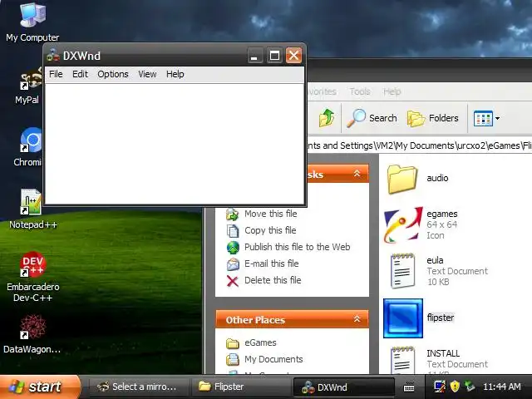532x399 pixels.
Task: Click the on-screen keyboard tray icon
Action: click(409, 387)
